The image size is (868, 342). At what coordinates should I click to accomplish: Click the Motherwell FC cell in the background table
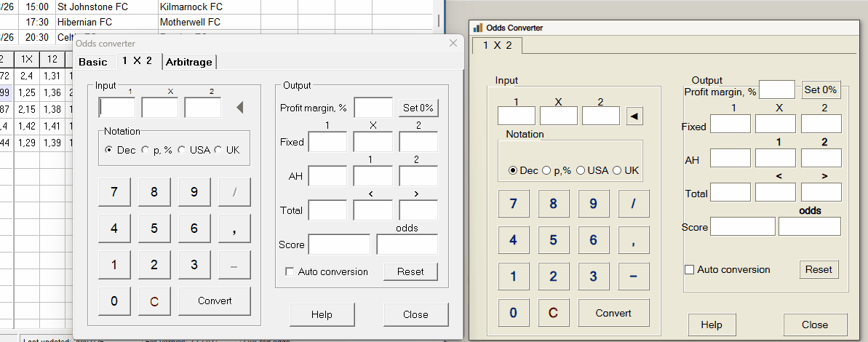(210, 22)
